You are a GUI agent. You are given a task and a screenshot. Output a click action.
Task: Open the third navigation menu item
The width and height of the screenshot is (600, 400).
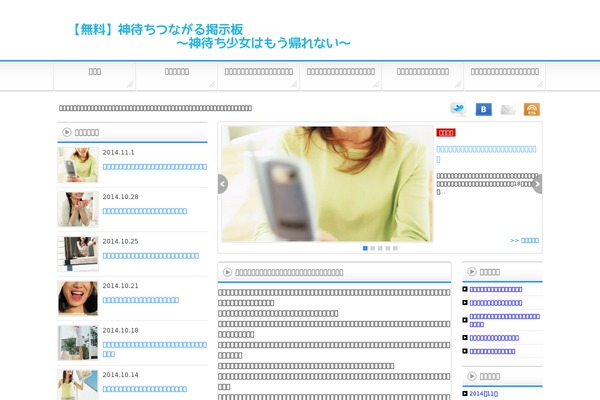tap(259, 76)
